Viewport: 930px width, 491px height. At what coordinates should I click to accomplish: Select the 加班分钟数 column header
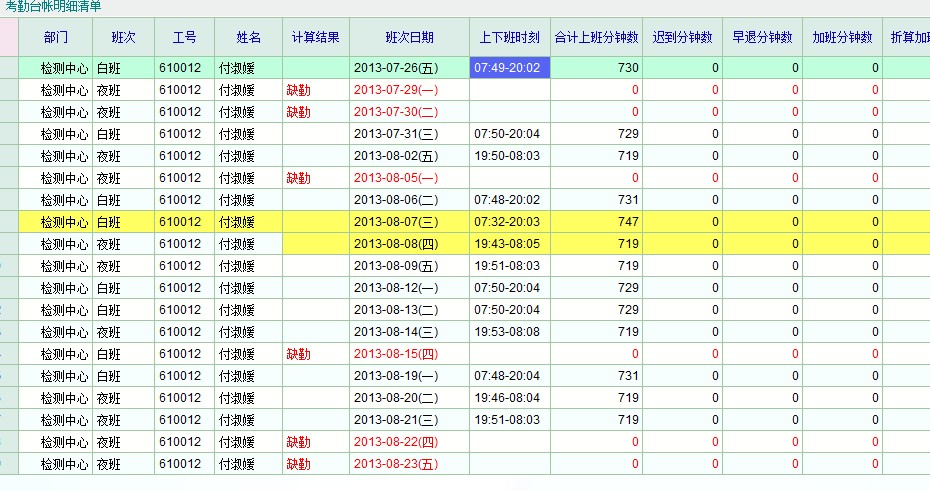tap(842, 38)
